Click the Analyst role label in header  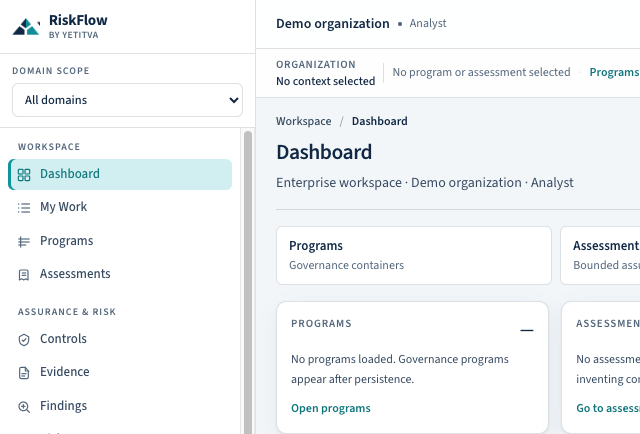[x=428, y=23]
